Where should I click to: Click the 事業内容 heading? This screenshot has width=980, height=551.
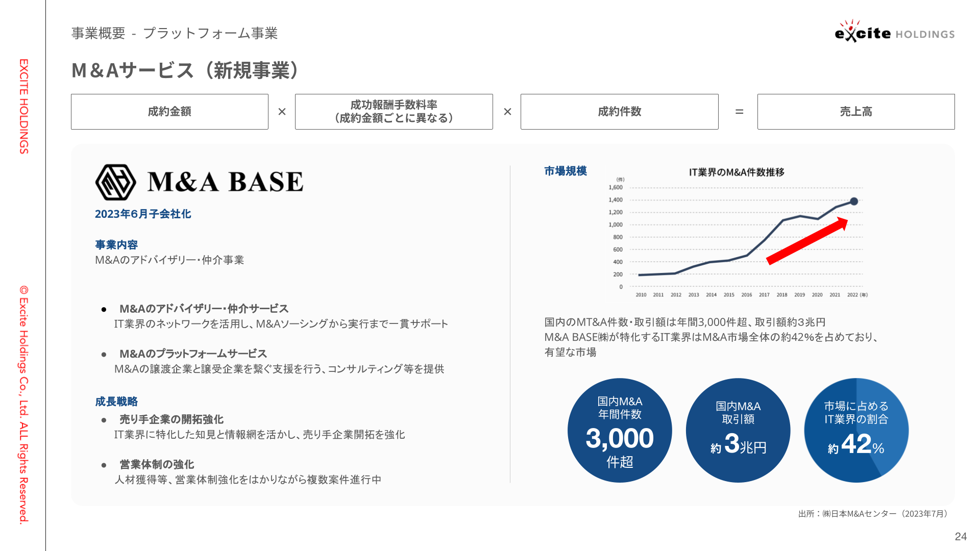pos(116,245)
